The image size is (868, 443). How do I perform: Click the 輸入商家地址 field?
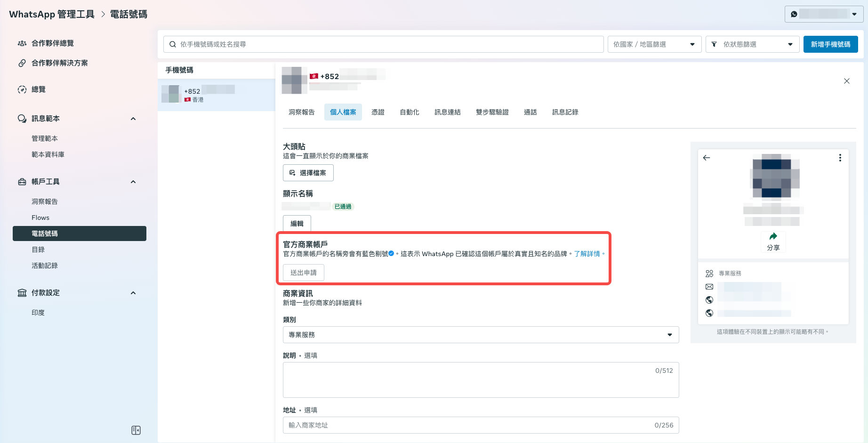pyautogui.click(x=481, y=425)
